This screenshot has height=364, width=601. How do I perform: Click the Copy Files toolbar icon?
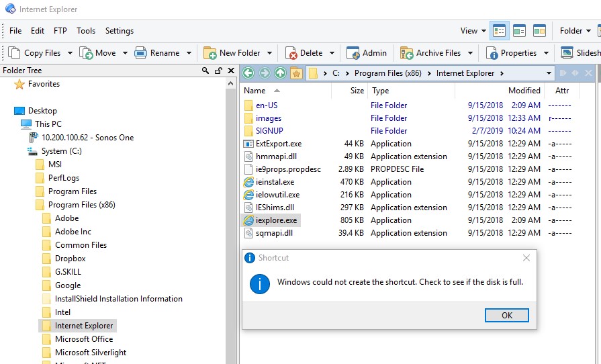(x=14, y=53)
